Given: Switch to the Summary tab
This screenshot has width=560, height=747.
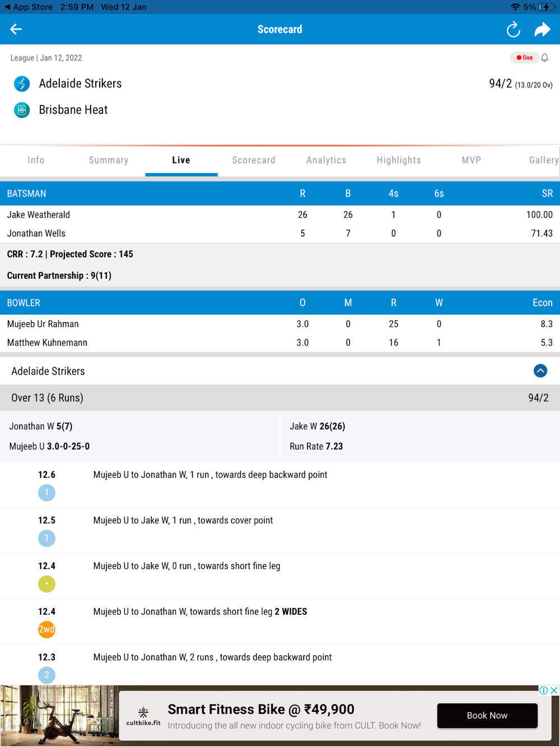Looking at the screenshot, I should [109, 160].
